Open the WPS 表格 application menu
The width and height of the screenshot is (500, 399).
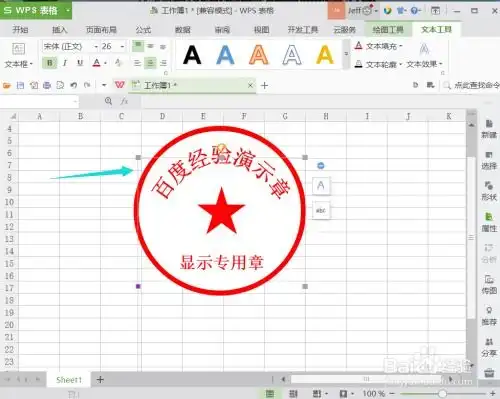[x=36, y=10]
